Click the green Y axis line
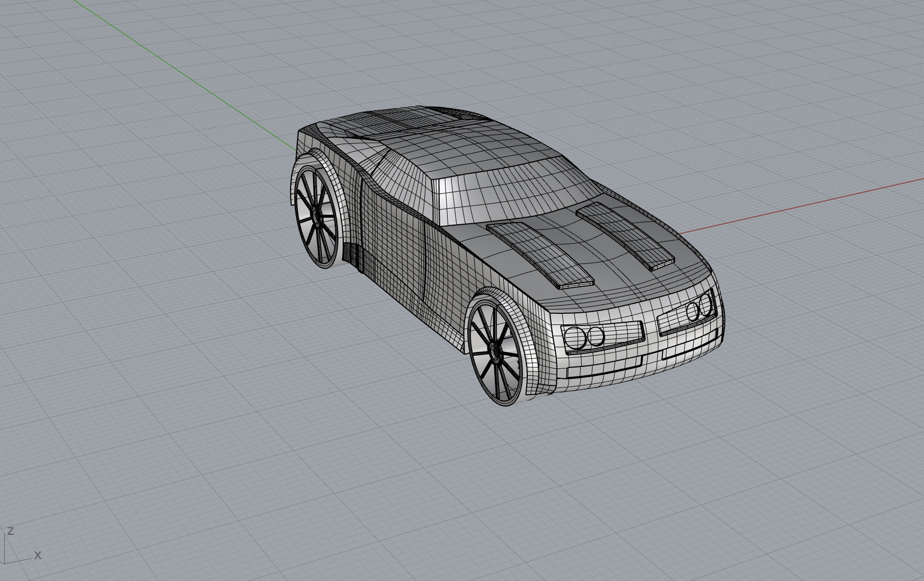924x581 pixels. click(x=185, y=74)
